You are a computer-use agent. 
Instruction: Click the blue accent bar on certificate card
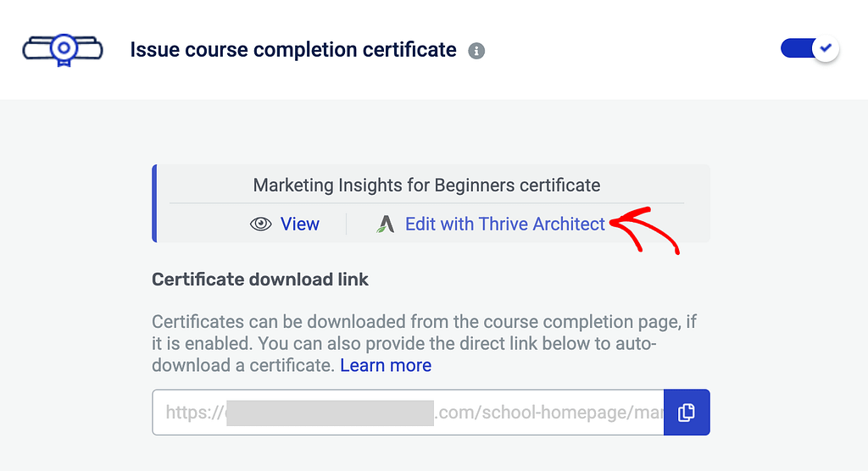point(154,203)
